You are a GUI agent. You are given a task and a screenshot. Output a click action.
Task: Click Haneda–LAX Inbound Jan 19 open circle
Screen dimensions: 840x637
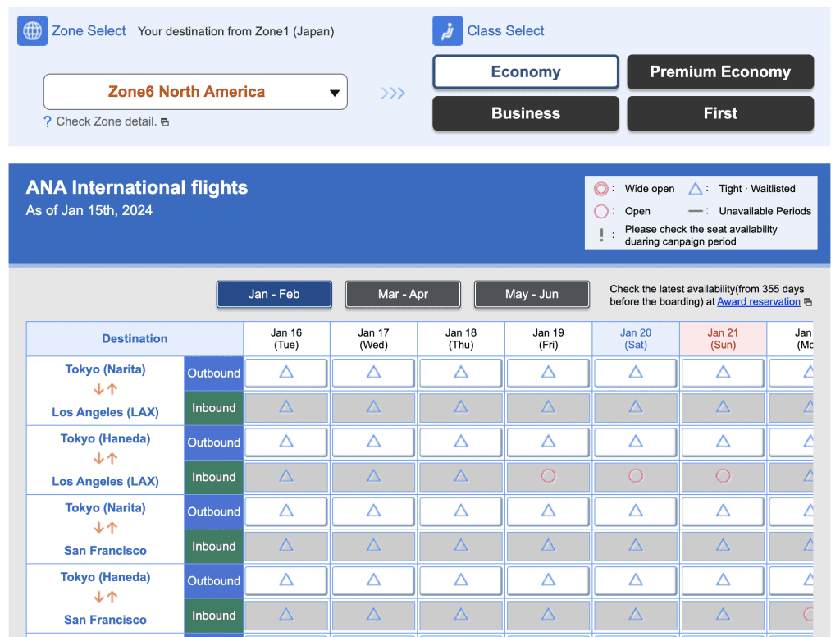pyautogui.click(x=548, y=476)
